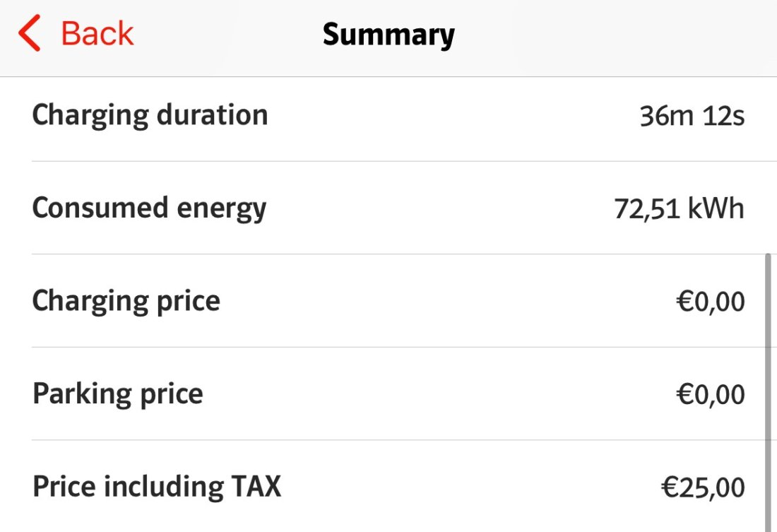Click the header's bottom border above Charging duration

[x=389, y=76]
